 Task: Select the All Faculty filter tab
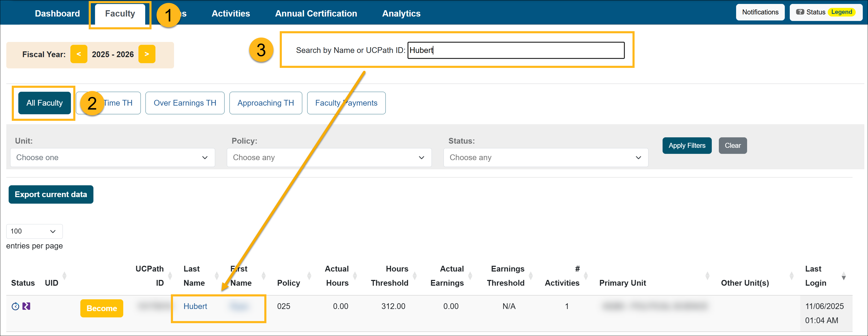44,103
